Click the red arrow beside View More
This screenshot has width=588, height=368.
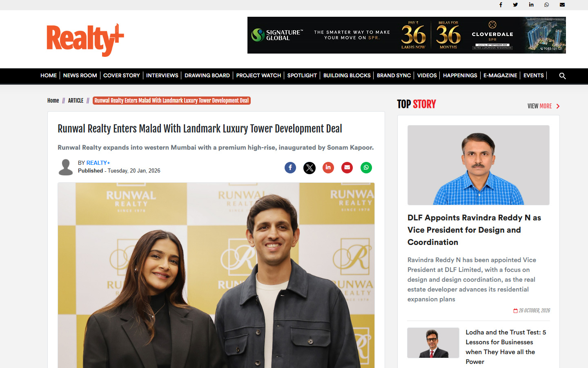[558, 106]
